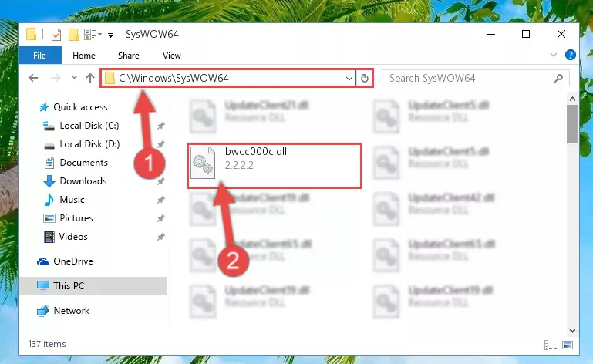The height and width of the screenshot is (364, 593).
Task: Open the Pictures folder in the sidebar
Action: 76,218
